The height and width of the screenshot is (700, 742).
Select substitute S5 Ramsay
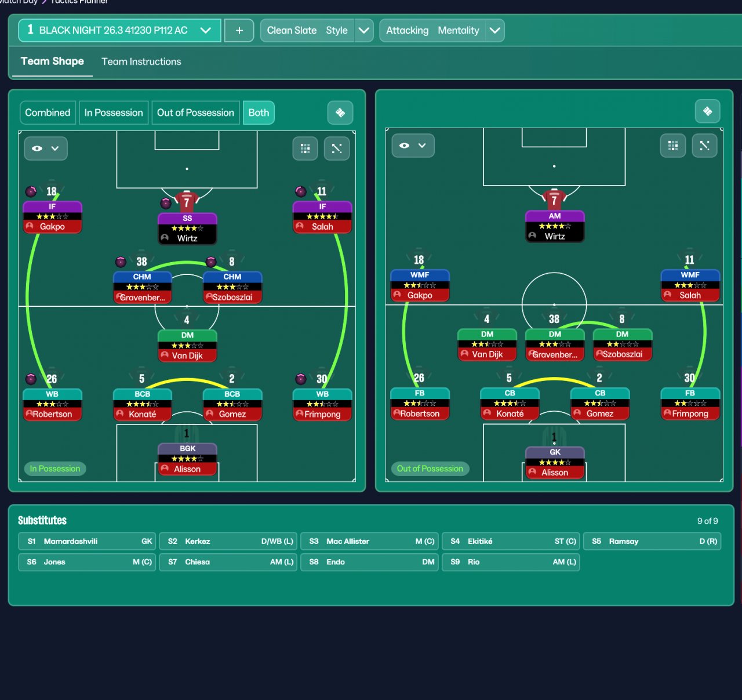(652, 541)
